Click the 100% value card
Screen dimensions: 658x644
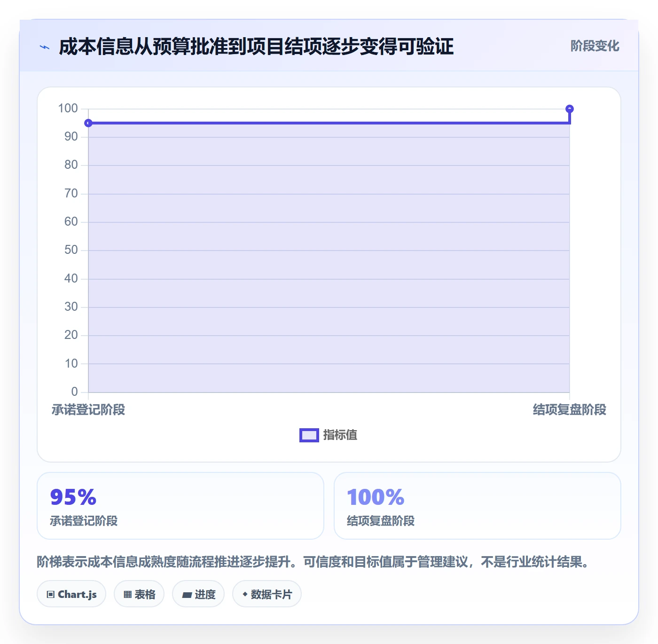[478, 506]
